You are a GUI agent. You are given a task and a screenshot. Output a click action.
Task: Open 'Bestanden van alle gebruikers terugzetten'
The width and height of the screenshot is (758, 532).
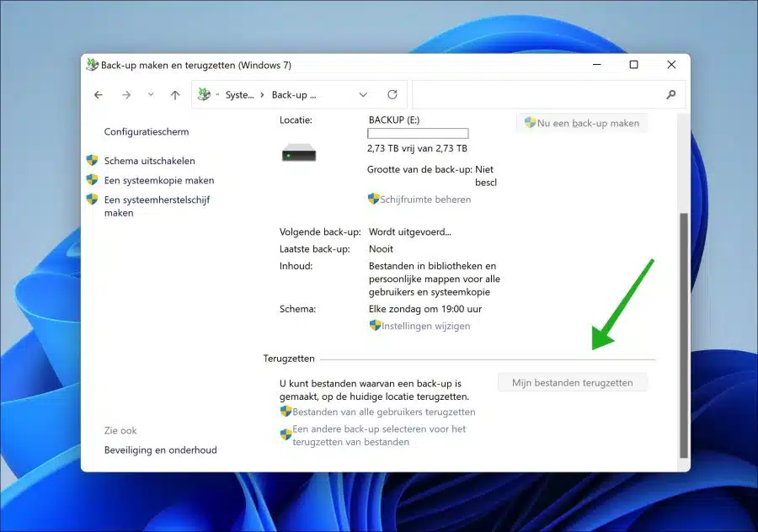click(384, 412)
